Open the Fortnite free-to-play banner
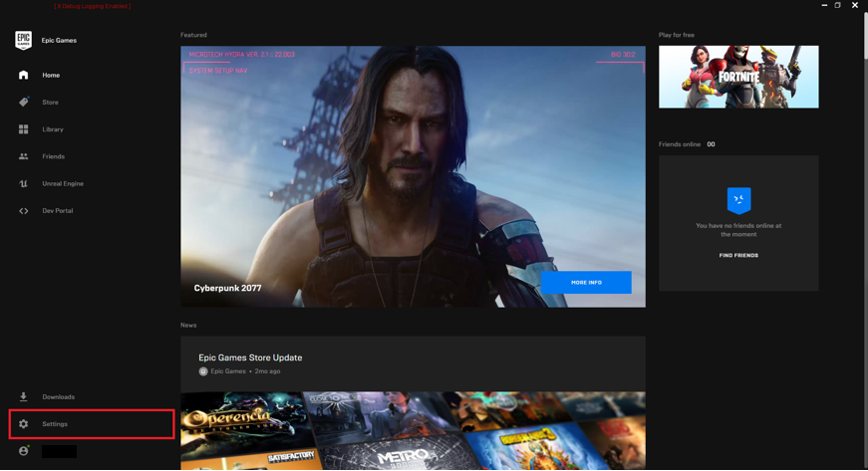 pyautogui.click(x=738, y=77)
